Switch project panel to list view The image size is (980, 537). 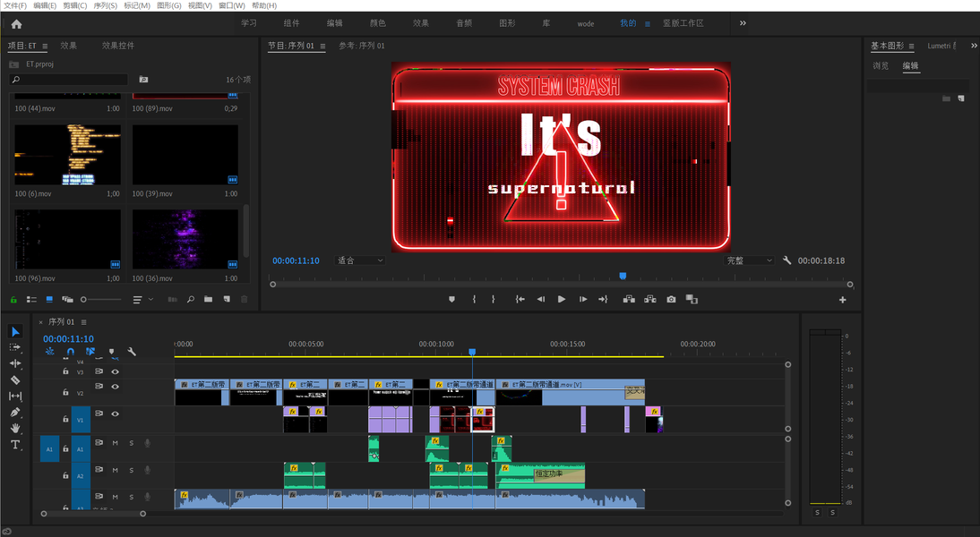(31, 300)
